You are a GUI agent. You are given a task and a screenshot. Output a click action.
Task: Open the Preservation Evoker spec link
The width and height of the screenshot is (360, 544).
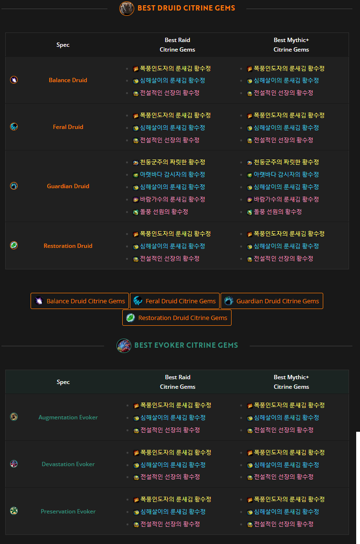coord(68,511)
